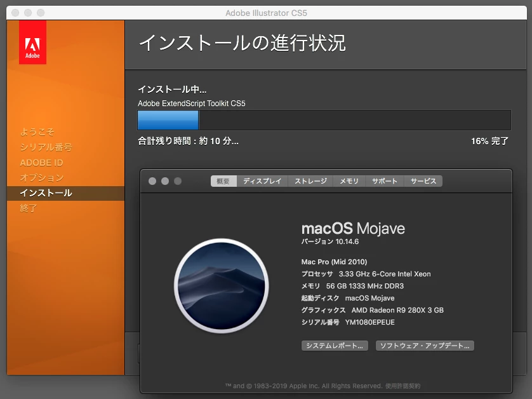Viewport: 532px width, 399px height.
Task: Select the ようこそ step in sidebar
Action: [37, 132]
